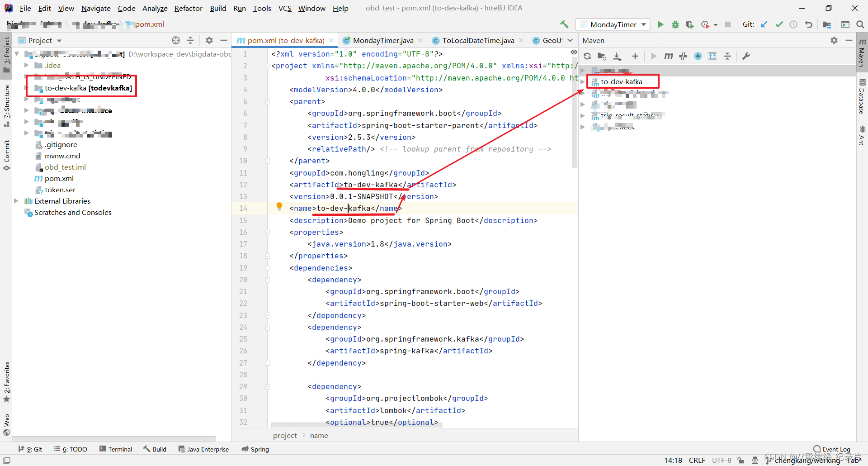Run with Coverage icon
This screenshot has width=868, height=466.
click(x=689, y=24)
